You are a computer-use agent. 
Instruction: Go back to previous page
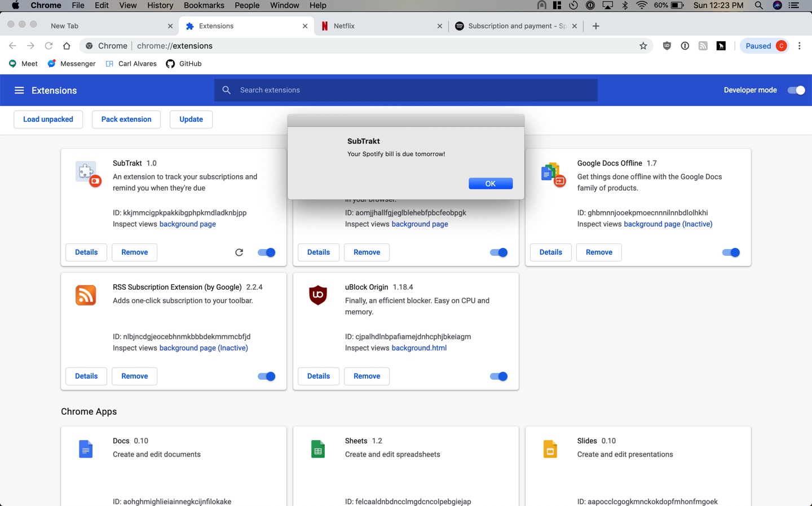(12, 46)
